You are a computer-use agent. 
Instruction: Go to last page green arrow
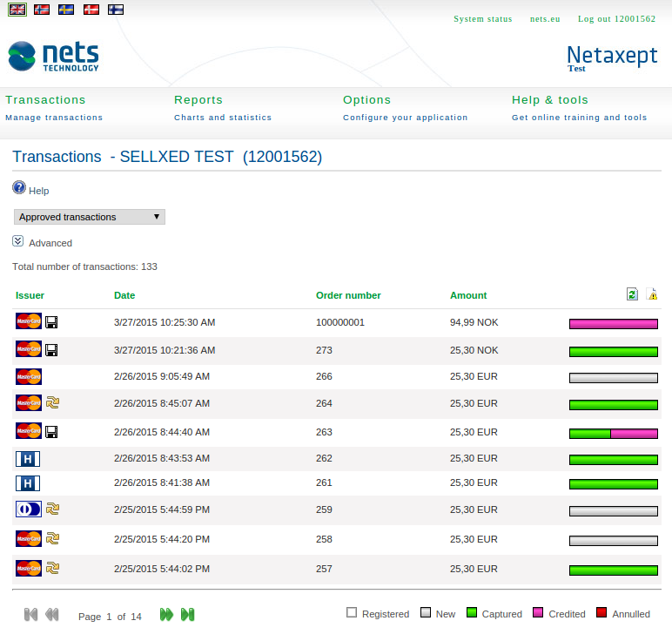188,614
